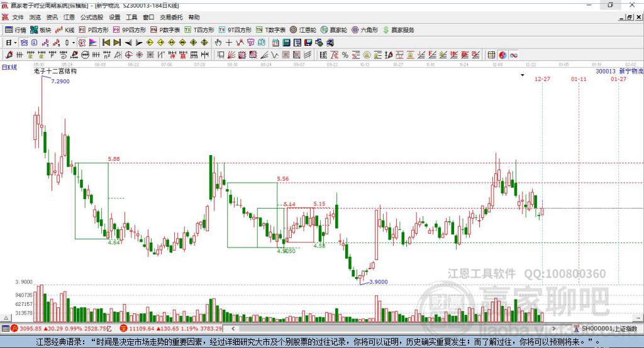Open the P四方形 square tool
Screen dimensions: 644x348
(94, 30)
